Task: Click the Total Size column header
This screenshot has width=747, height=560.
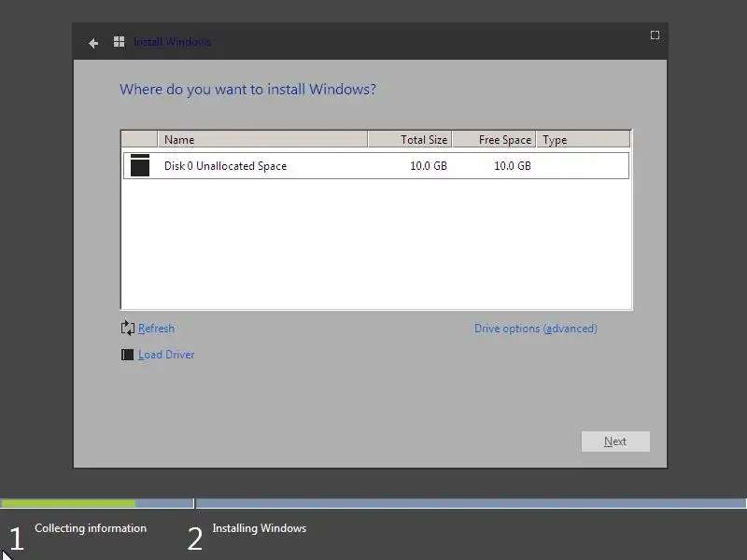Action: pos(410,139)
